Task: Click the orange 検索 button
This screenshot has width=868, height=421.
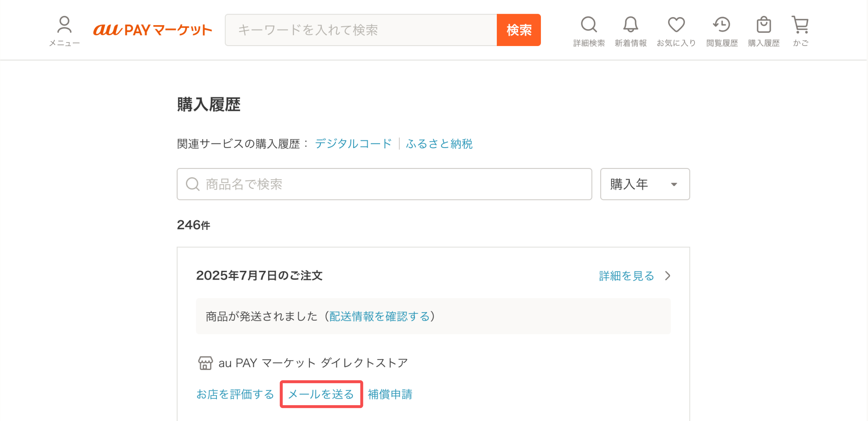Action: 519,30
